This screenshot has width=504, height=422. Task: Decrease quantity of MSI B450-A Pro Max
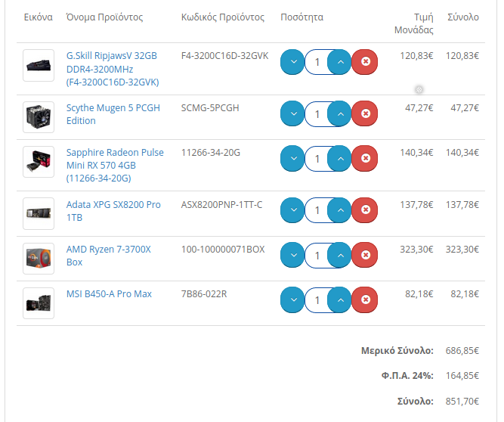292,299
